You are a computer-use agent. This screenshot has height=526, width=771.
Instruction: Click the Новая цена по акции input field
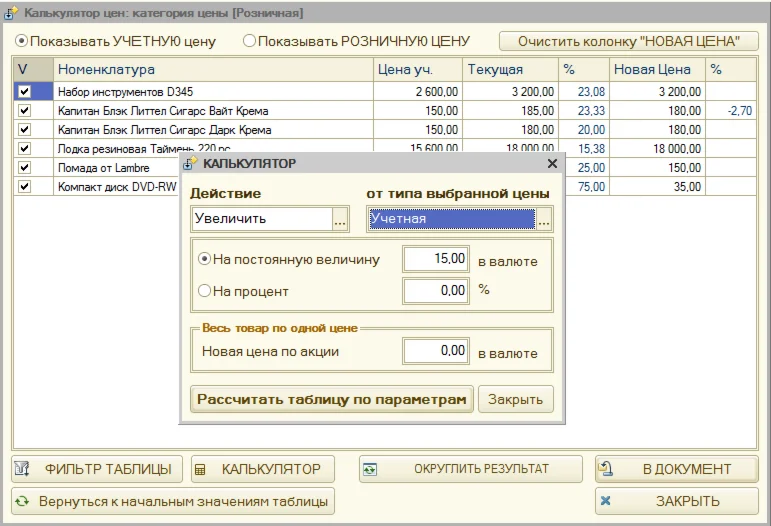[436, 350]
